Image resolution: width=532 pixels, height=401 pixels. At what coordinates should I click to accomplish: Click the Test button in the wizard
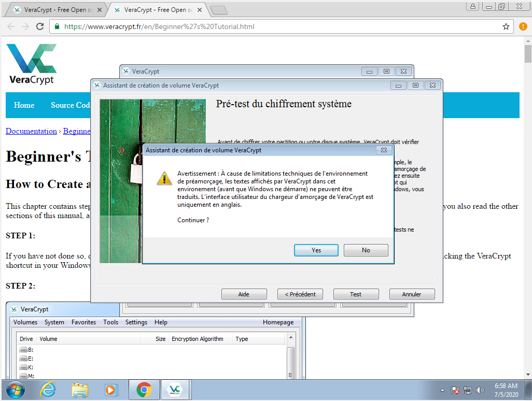pos(356,294)
